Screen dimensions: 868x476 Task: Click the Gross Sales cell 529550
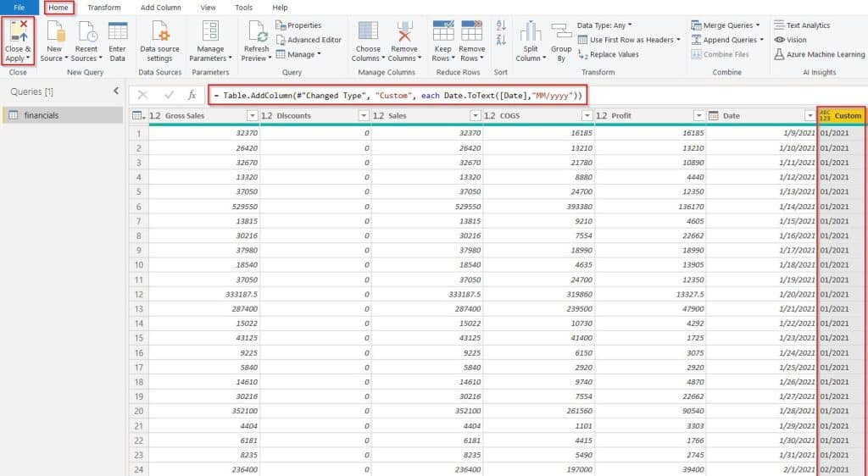coord(205,207)
